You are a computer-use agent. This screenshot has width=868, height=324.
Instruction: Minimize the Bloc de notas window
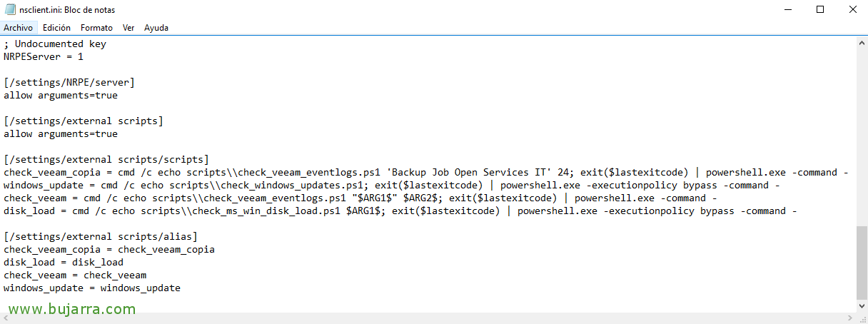pyautogui.click(x=787, y=10)
